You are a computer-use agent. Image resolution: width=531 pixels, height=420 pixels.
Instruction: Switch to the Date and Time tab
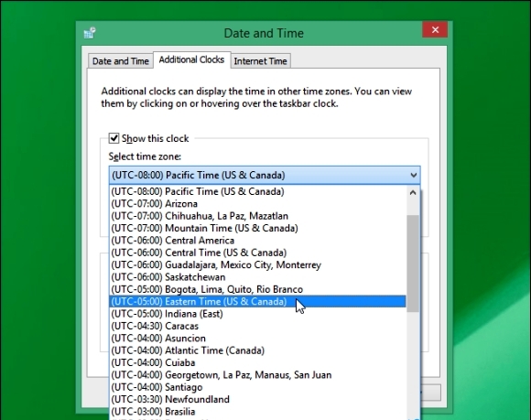pyautogui.click(x=120, y=61)
